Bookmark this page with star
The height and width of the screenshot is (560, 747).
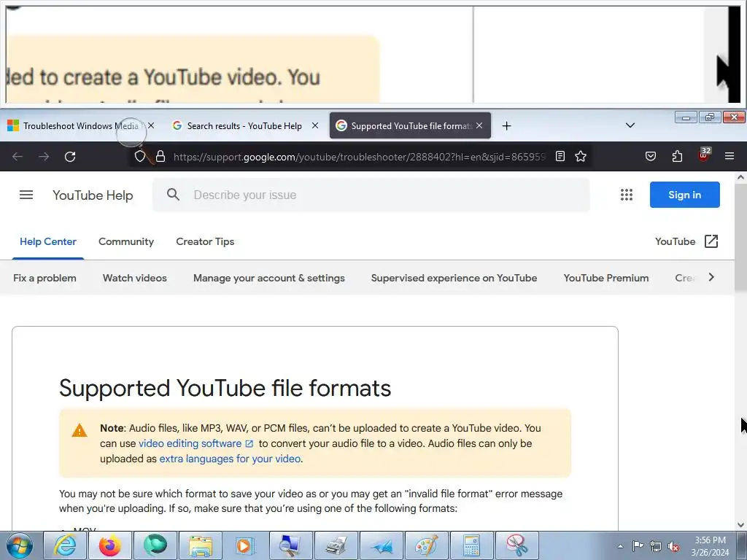pyautogui.click(x=580, y=156)
